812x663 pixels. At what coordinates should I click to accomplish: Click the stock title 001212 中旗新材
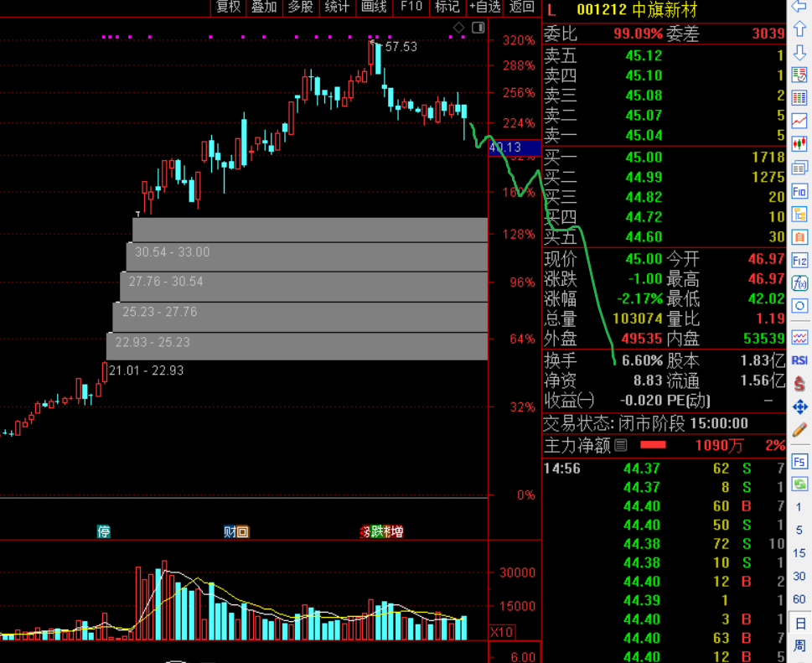[637, 10]
